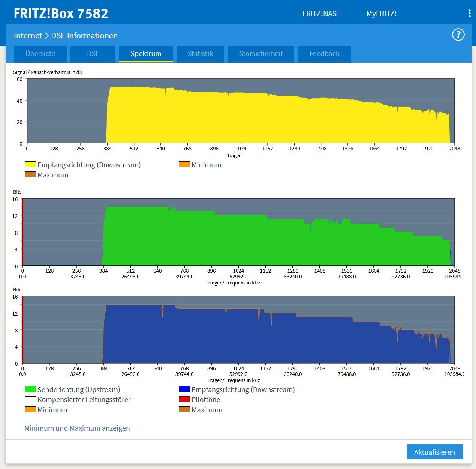Click the yellow Downstream legend swatch
The width and height of the screenshot is (476, 469).
coord(30,164)
